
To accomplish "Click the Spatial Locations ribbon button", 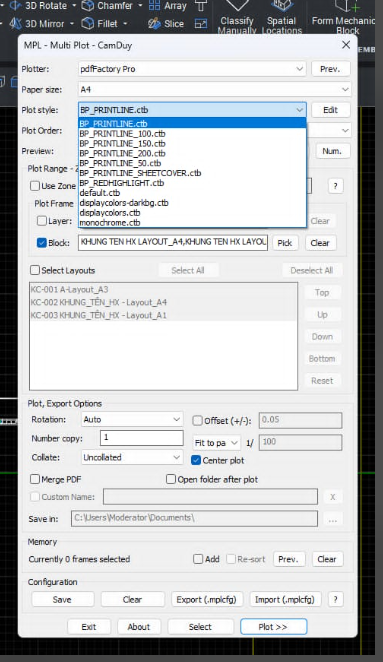I will [x=282, y=17].
